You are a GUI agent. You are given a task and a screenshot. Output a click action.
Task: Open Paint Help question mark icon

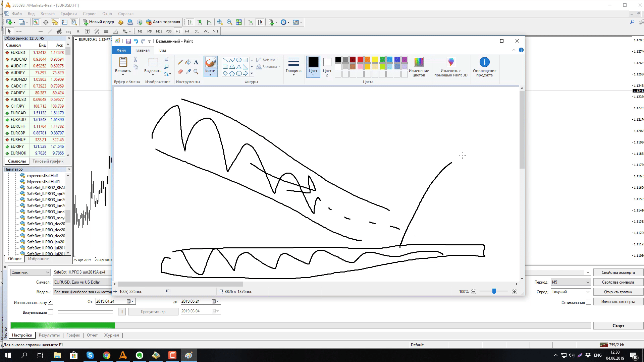coord(521,50)
